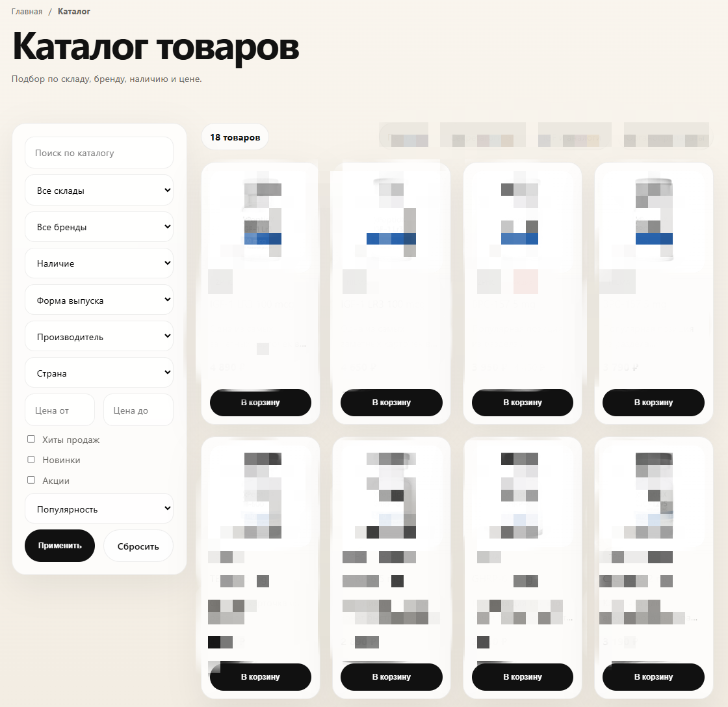Click "В корзину" on the last bottom-row product
728x707 pixels.
click(x=653, y=676)
